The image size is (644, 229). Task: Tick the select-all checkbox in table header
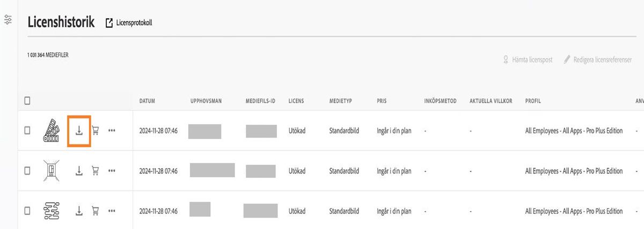pyautogui.click(x=27, y=101)
